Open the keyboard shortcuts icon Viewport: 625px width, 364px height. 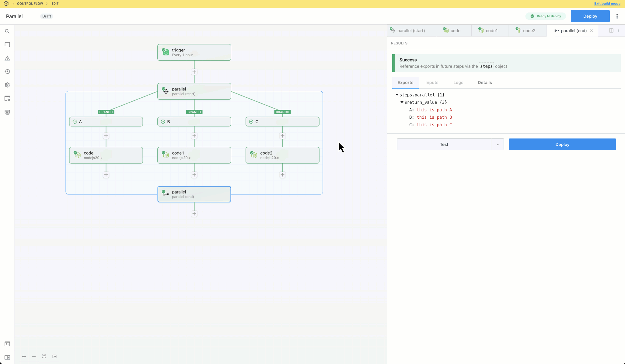click(7, 112)
